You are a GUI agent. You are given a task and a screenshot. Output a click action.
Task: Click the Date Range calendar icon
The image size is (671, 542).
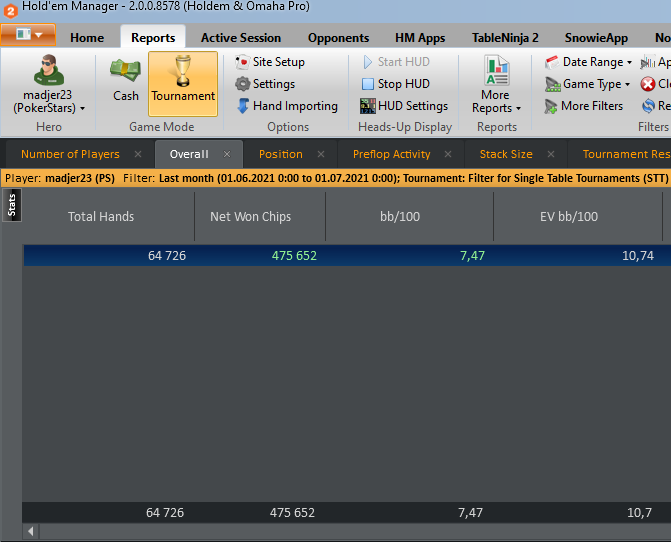coord(552,62)
